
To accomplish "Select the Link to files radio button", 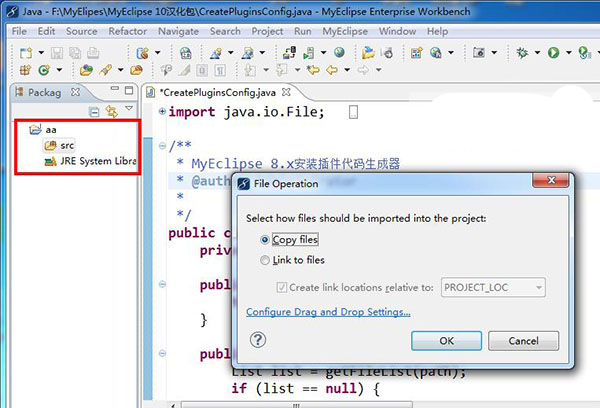I will [264, 260].
